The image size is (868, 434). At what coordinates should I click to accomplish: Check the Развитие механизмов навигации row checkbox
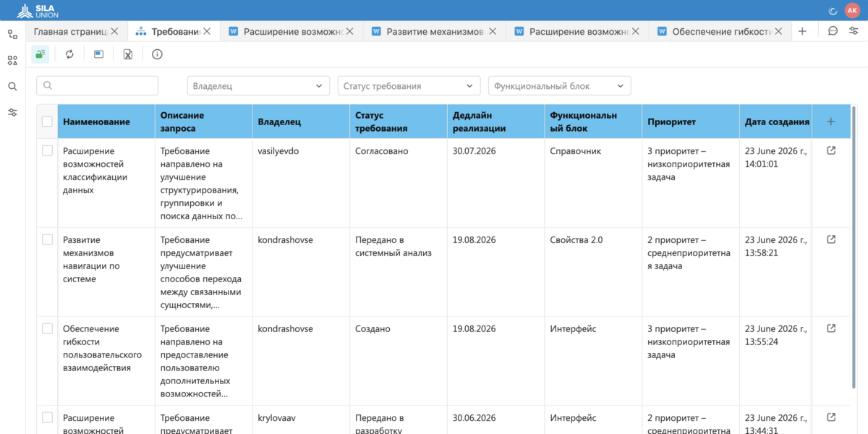click(47, 239)
